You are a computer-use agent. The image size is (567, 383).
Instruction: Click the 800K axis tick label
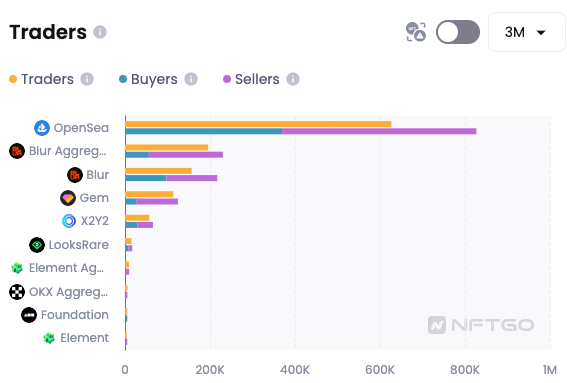click(x=465, y=370)
